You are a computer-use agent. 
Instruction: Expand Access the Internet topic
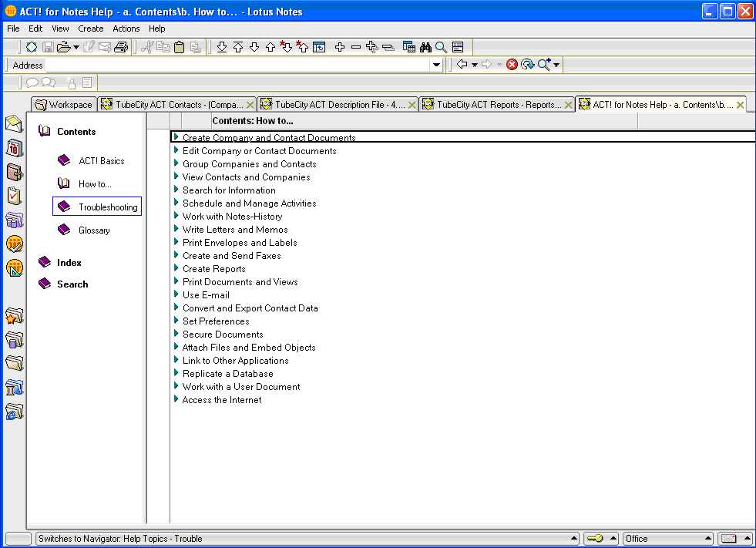176,399
